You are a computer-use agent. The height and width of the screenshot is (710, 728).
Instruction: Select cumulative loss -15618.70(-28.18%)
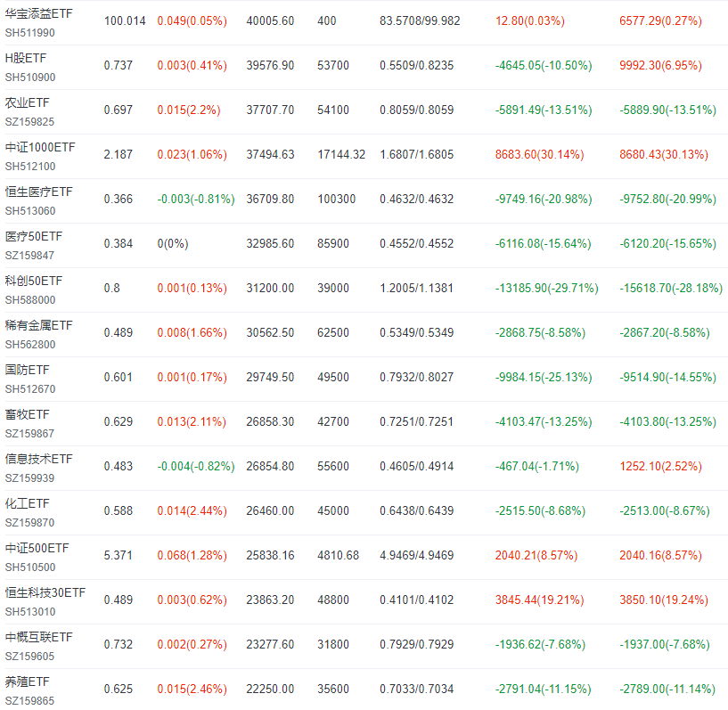click(x=671, y=288)
